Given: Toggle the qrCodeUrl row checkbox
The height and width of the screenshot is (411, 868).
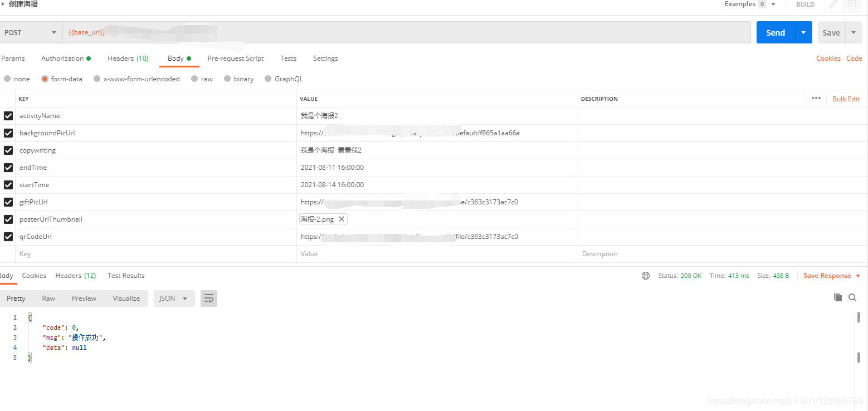Looking at the screenshot, I should coord(8,237).
